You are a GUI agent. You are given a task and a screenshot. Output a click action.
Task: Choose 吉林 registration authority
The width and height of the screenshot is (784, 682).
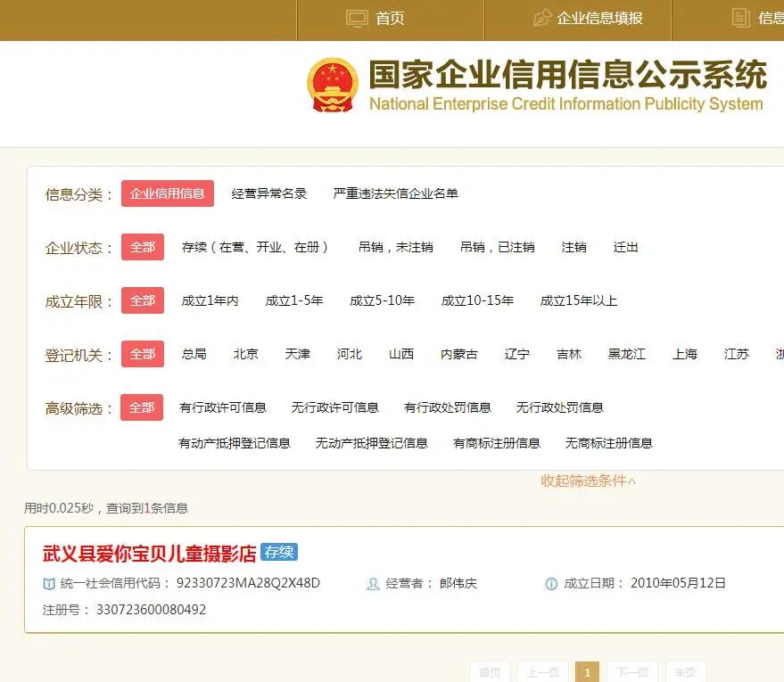coord(569,354)
